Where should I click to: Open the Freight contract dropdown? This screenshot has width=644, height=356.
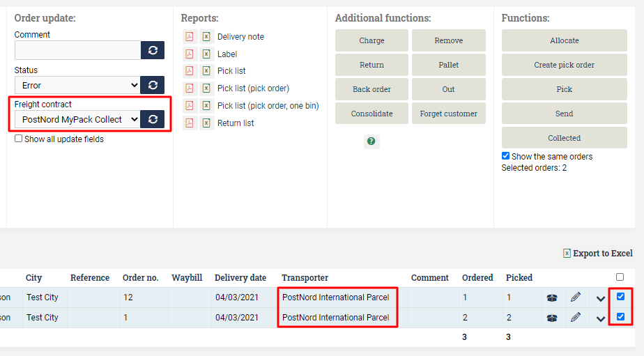pos(77,119)
